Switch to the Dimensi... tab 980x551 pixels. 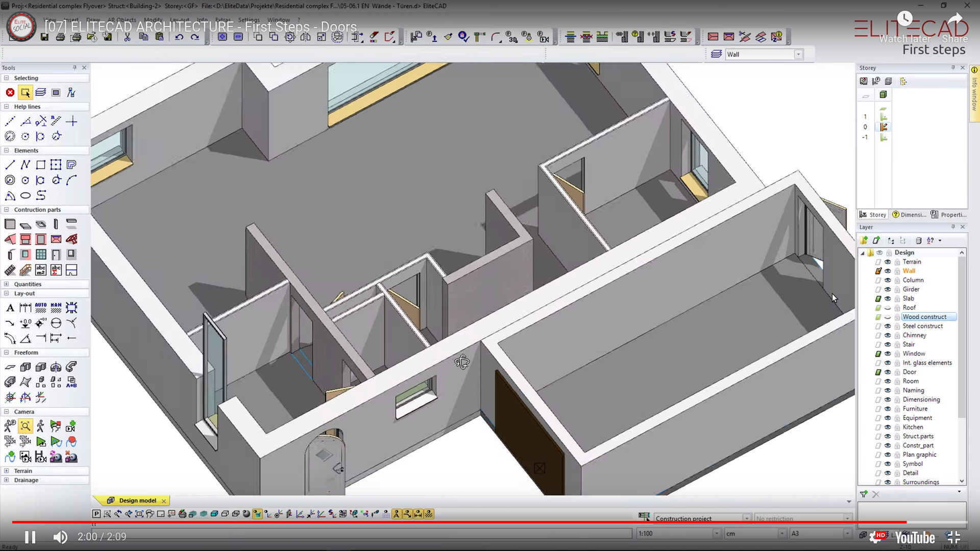[x=909, y=215]
